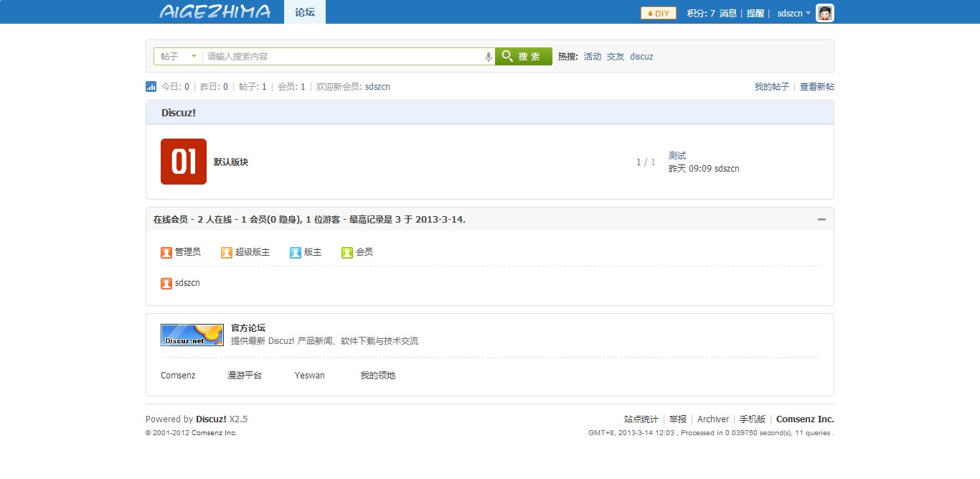Open the 查看新帖 link
The height and width of the screenshot is (479, 980).
[x=816, y=87]
